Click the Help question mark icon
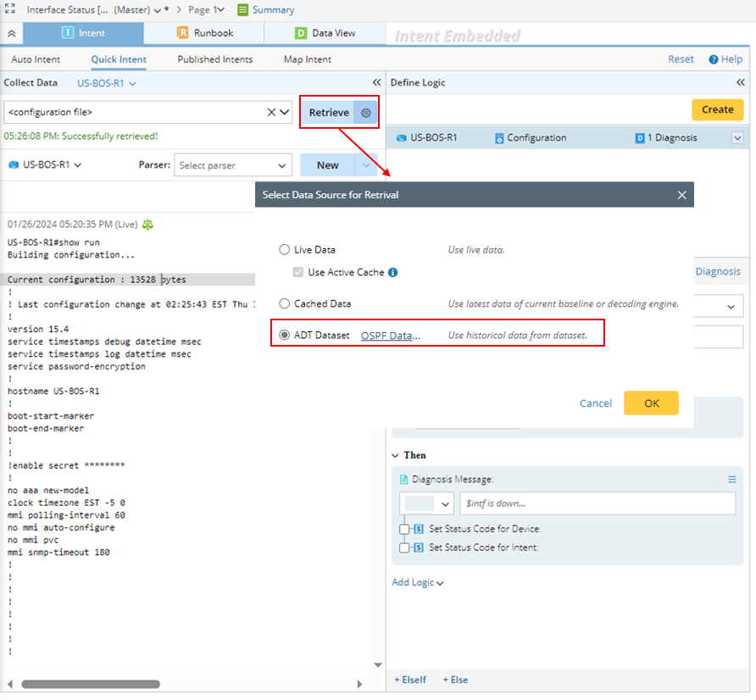Image resolution: width=756 pixels, height=700 pixels. point(714,59)
